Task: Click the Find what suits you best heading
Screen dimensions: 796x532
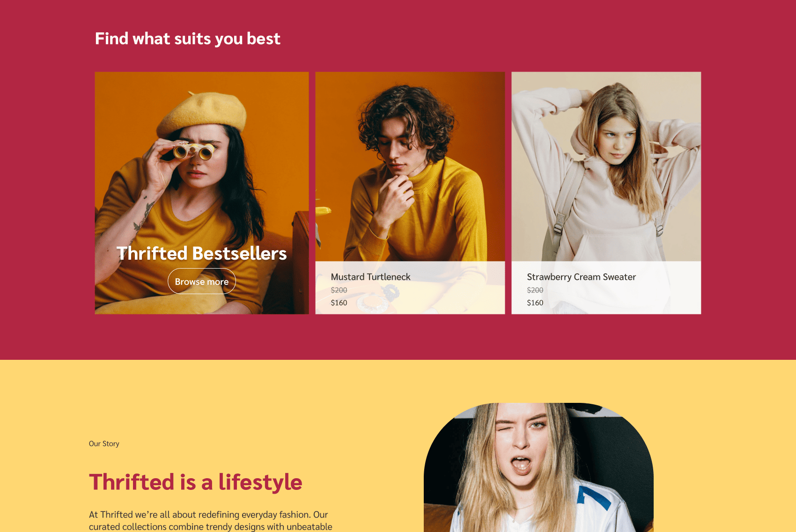Action: (x=188, y=39)
